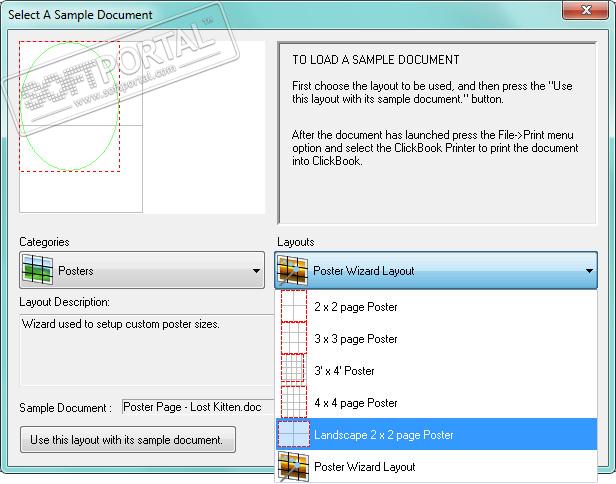Click the TO LOAD A SAMPLE DOCUMENT heading
616x484 pixels.
376,60
